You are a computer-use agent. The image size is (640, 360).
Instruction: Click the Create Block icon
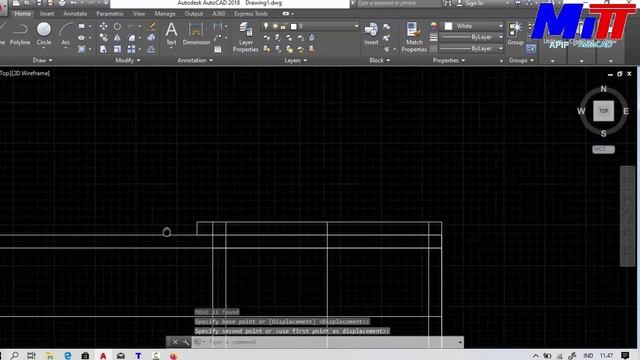pos(387,27)
